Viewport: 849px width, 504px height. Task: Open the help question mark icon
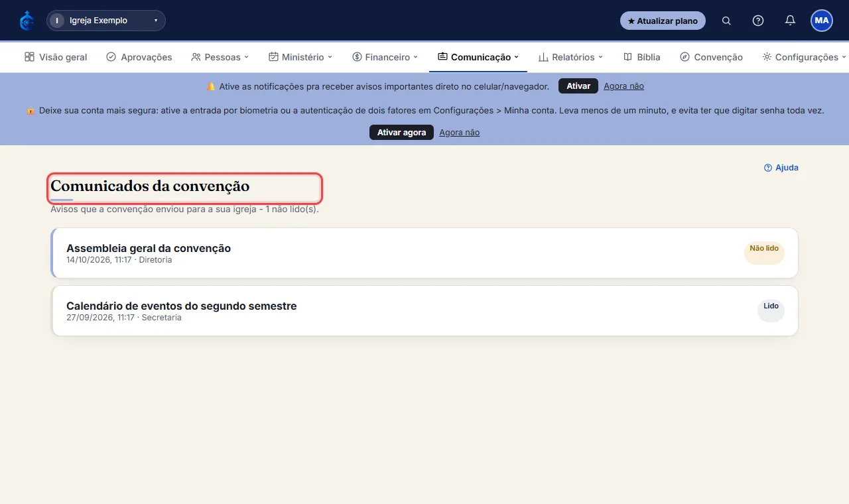(x=758, y=21)
